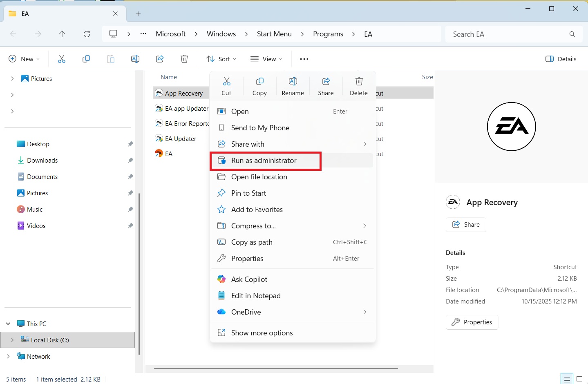
Task: Open a new tab with plus button
Action: 138,14
